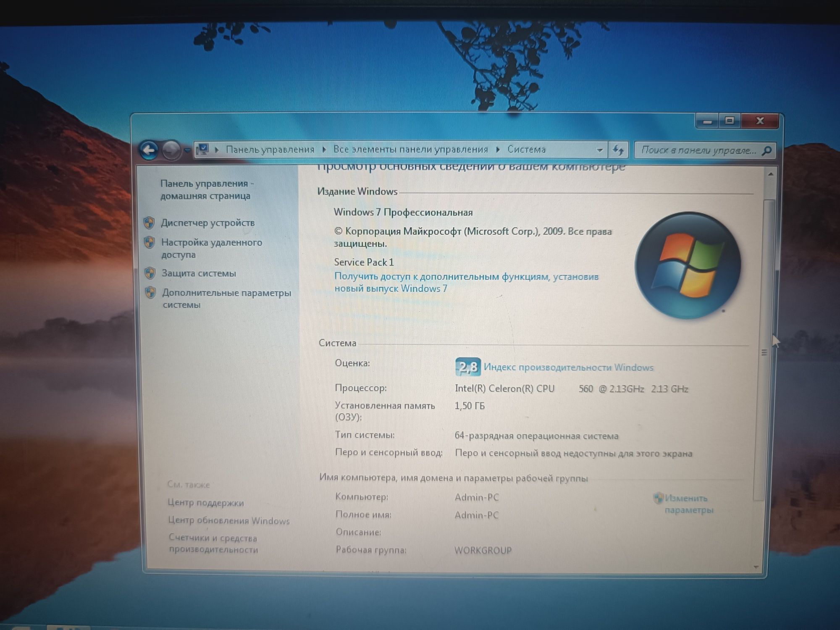This screenshot has width=840, height=630.
Task: Click the 'Admin-PC' value beside 'Полное имя:'
Action: click(477, 515)
